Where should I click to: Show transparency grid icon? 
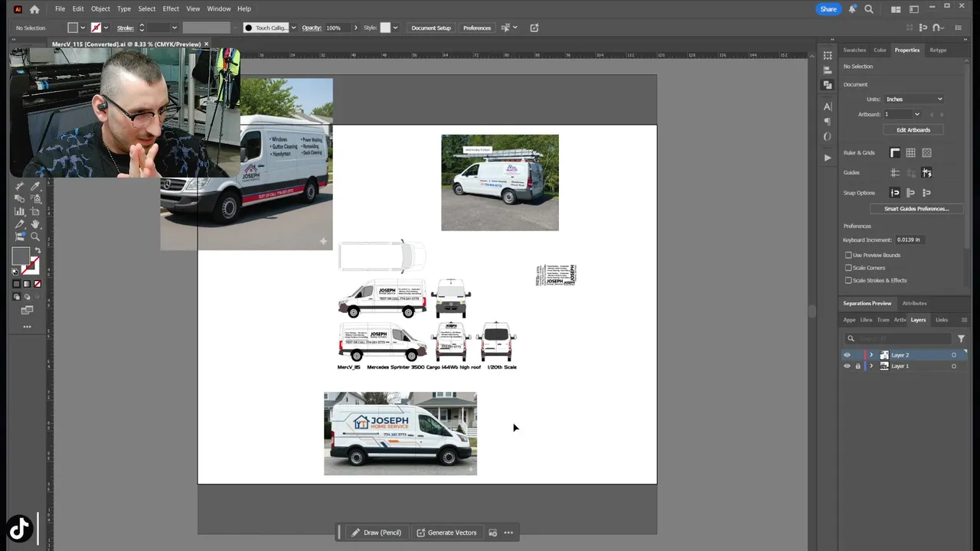926,152
